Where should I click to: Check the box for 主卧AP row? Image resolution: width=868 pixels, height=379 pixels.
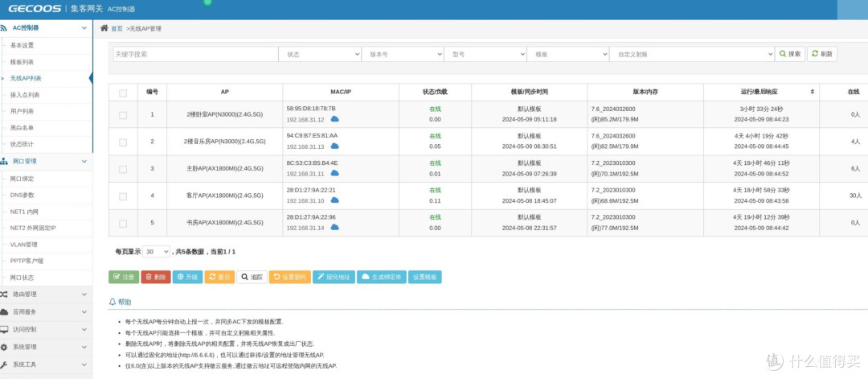click(x=123, y=169)
